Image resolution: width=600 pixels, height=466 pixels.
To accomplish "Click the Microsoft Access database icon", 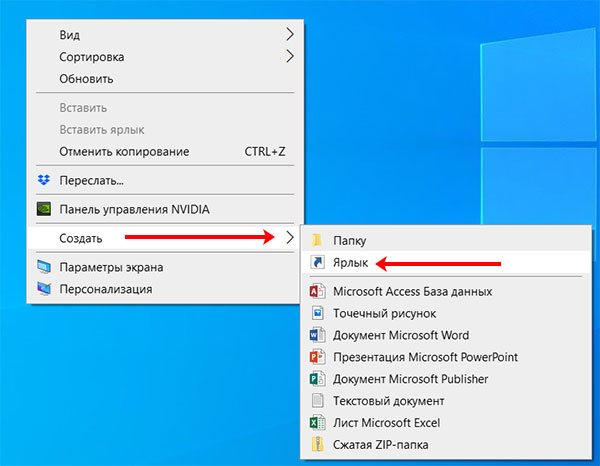I will [317, 291].
